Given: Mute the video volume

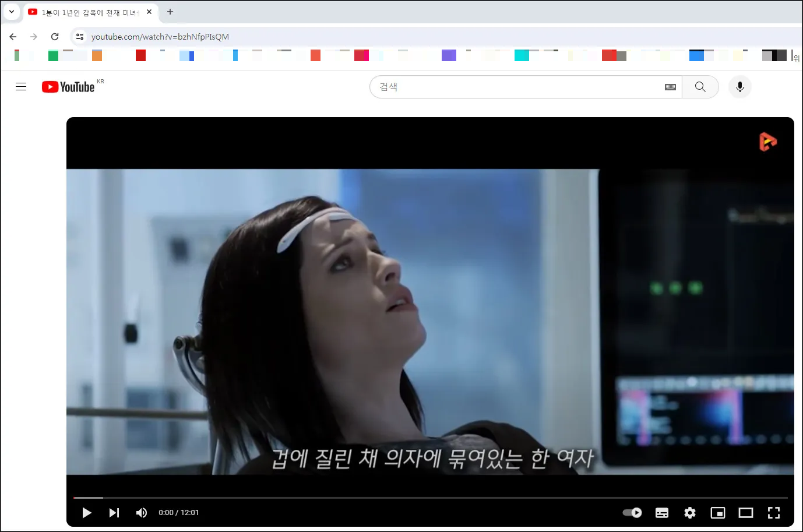Looking at the screenshot, I should (x=141, y=513).
